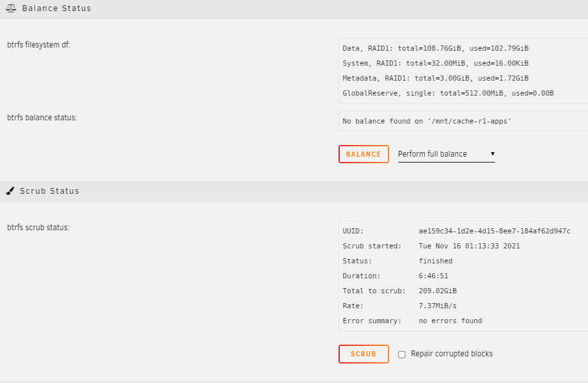This screenshot has width=588, height=383.
Task: Click the Status finished value
Action: tap(435, 261)
